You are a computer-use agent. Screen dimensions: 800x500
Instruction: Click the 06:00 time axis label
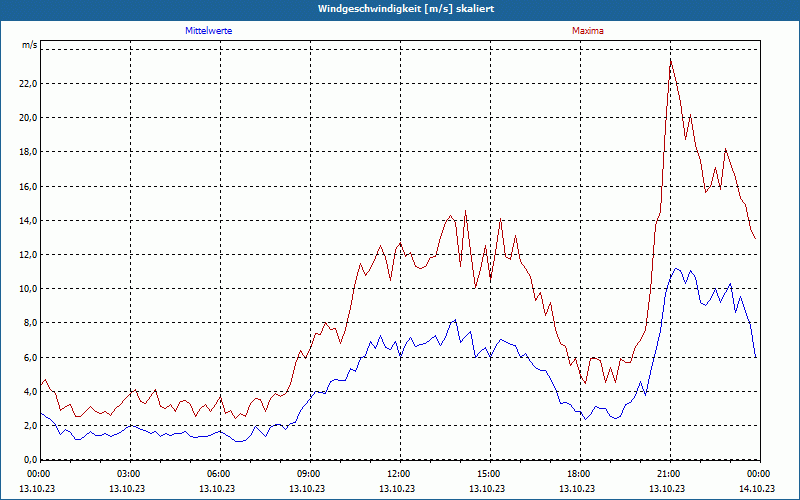[220, 474]
